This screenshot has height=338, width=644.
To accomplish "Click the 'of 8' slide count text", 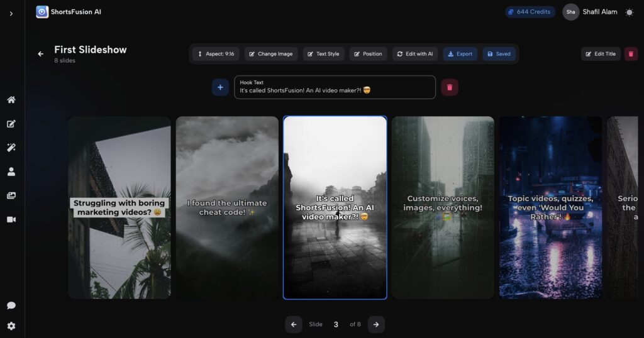I will click(x=355, y=324).
